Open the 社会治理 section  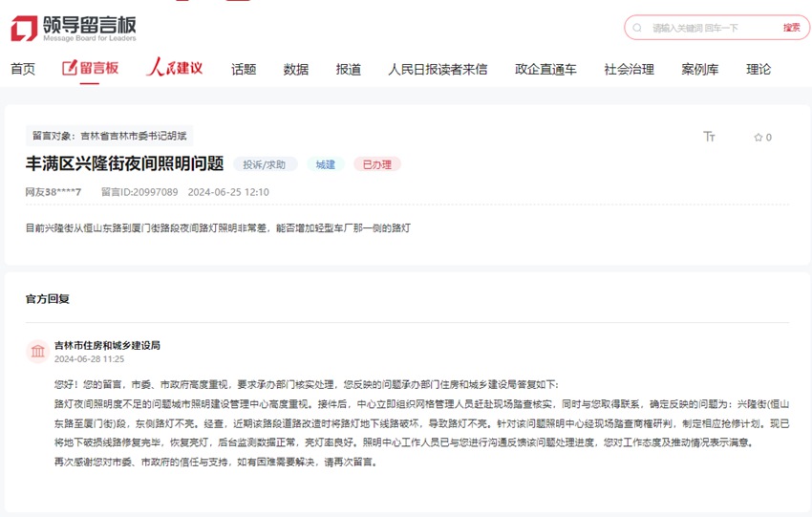[x=629, y=69]
